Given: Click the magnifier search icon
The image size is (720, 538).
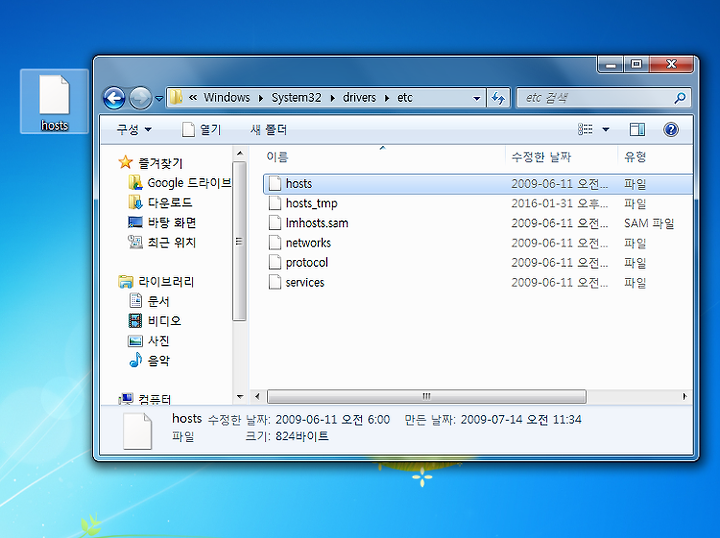Looking at the screenshot, I should point(680,98).
